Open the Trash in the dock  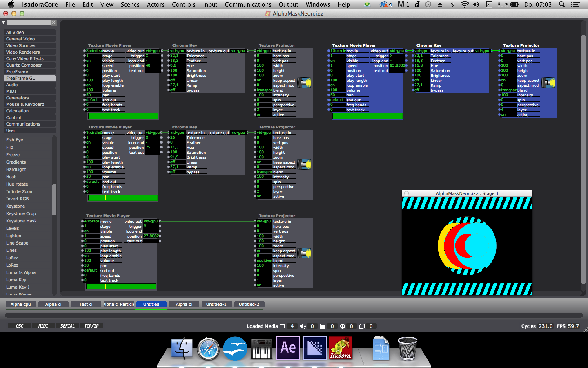point(408,349)
